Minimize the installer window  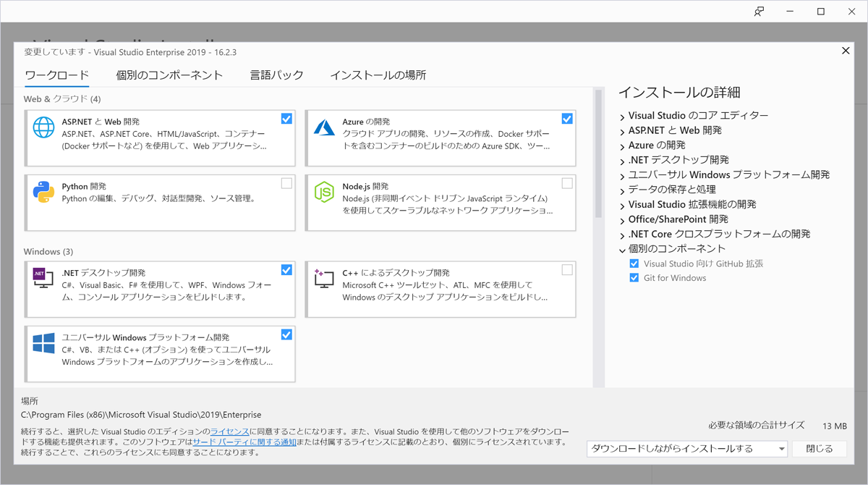point(790,12)
